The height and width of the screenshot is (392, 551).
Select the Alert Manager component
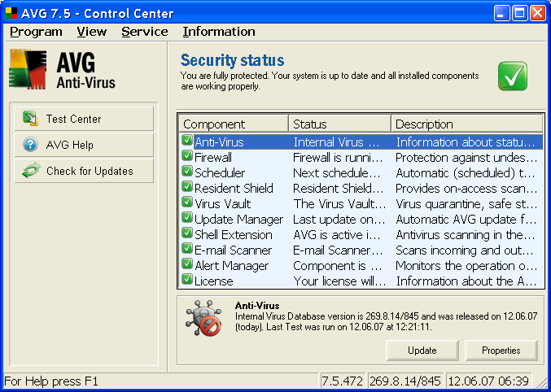(361, 266)
